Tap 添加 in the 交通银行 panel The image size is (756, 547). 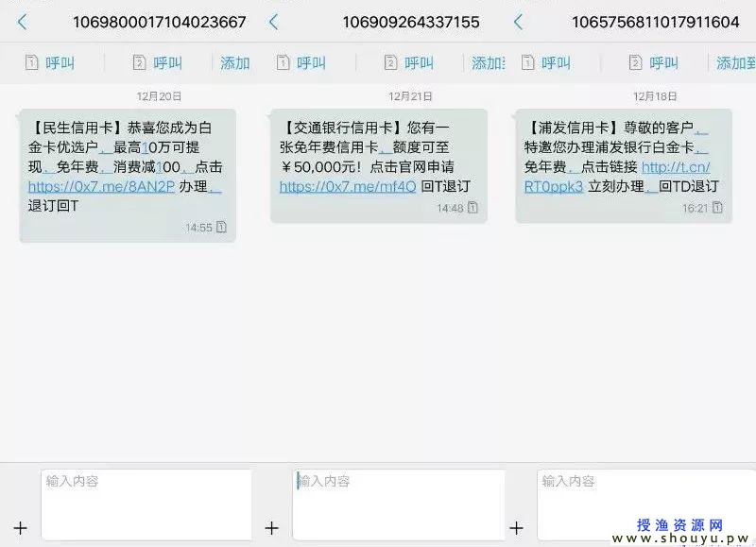point(488,62)
